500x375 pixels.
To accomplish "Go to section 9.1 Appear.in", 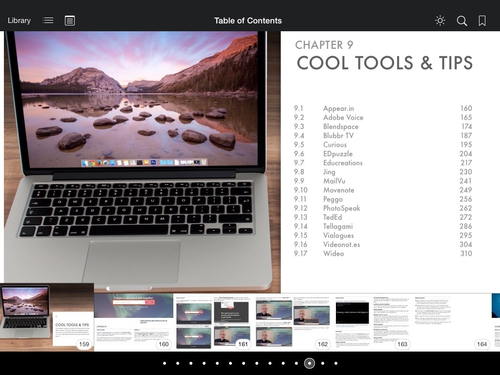I will pyautogui.click(x=383, y=108).
